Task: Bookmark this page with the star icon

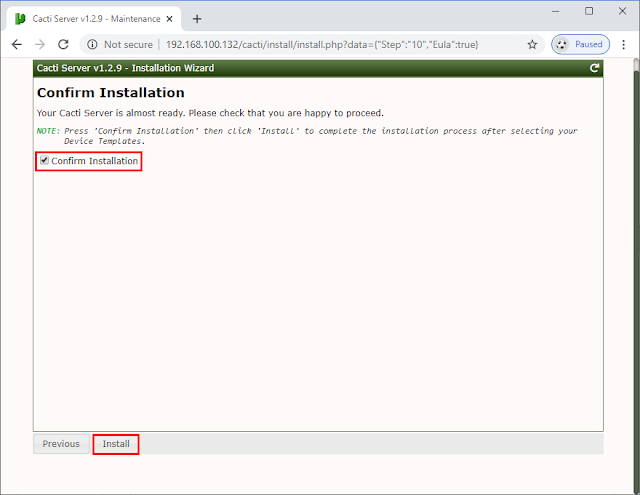Action: (532, 44)
